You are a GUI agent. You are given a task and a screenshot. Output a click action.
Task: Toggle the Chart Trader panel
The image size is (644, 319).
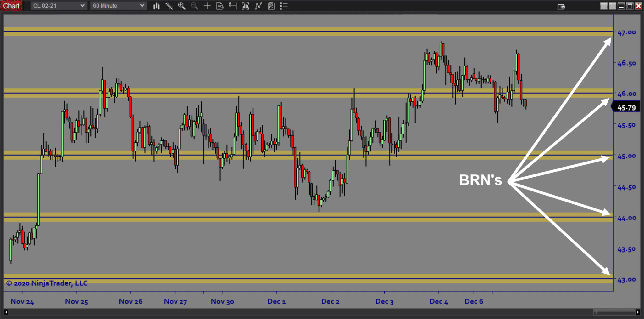(x=233, y=6)
